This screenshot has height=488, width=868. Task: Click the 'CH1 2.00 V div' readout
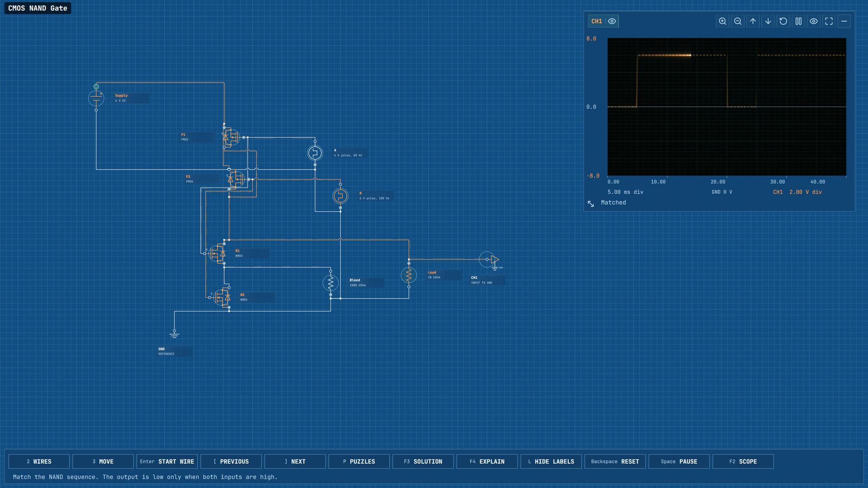(797, 192)
